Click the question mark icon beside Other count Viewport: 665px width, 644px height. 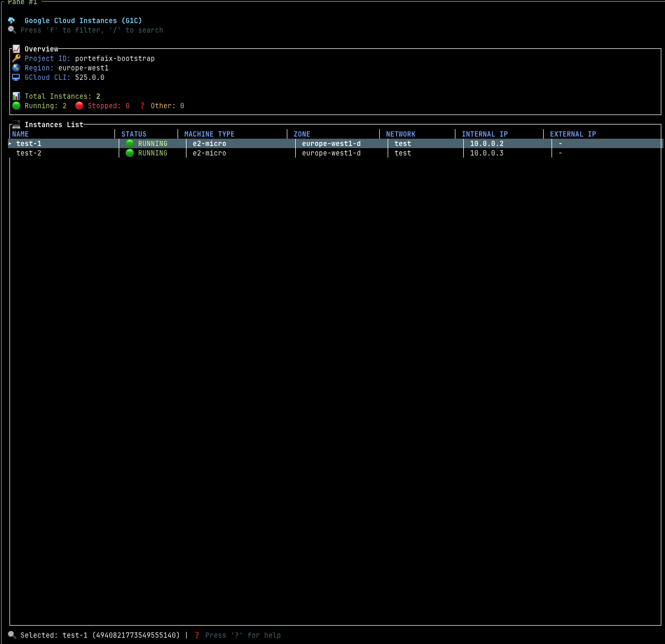coord(142,106)
